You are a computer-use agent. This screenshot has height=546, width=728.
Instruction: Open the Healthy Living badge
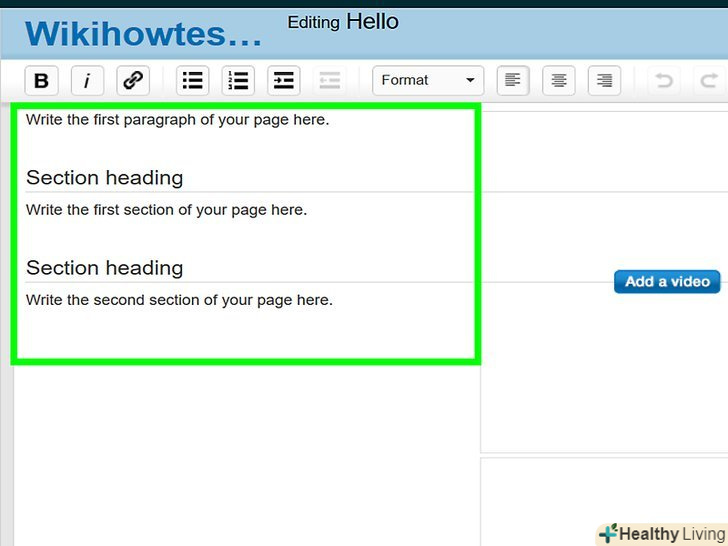point(663,534)
